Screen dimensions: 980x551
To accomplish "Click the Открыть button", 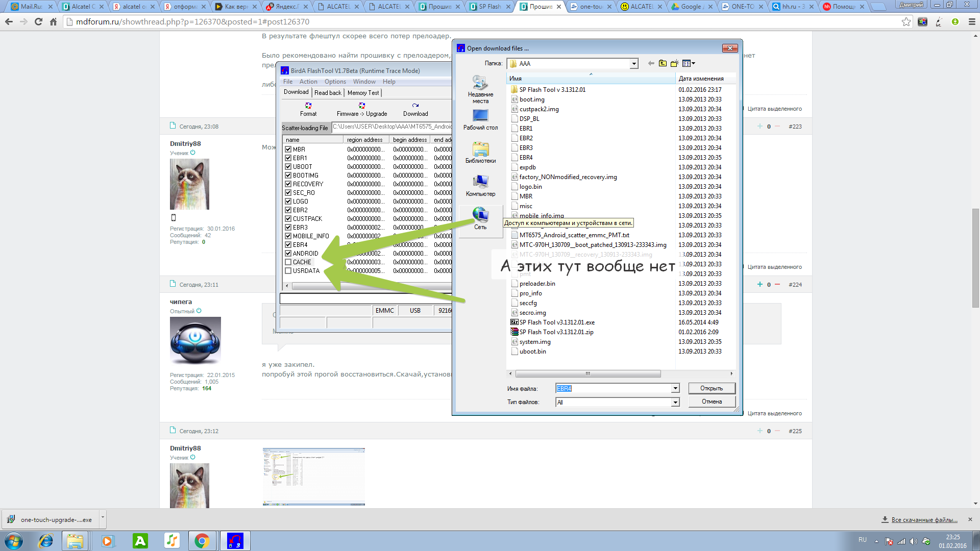I will (x=712, y=388).
